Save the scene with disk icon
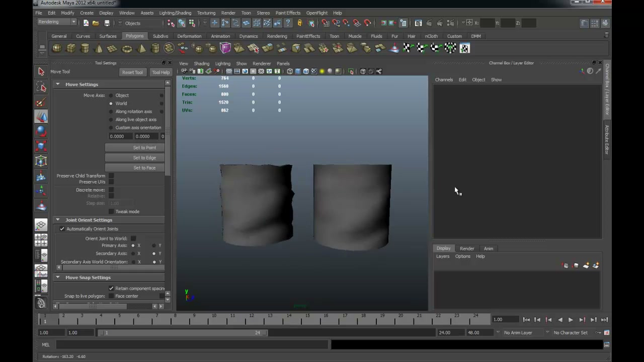 click(x=107, y=23)
